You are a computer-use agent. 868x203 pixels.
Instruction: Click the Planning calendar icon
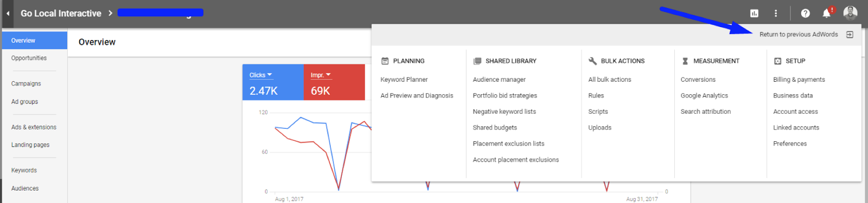385,61
